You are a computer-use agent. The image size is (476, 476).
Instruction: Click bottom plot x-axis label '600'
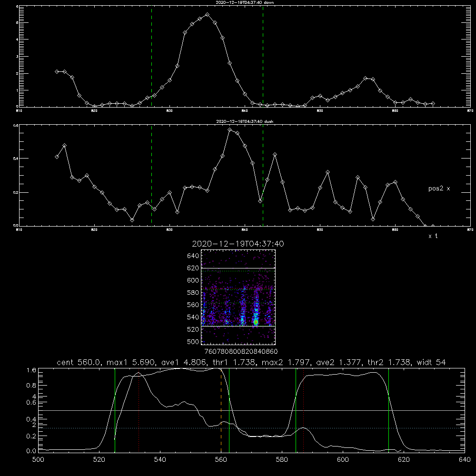click(x=343, y=460)
